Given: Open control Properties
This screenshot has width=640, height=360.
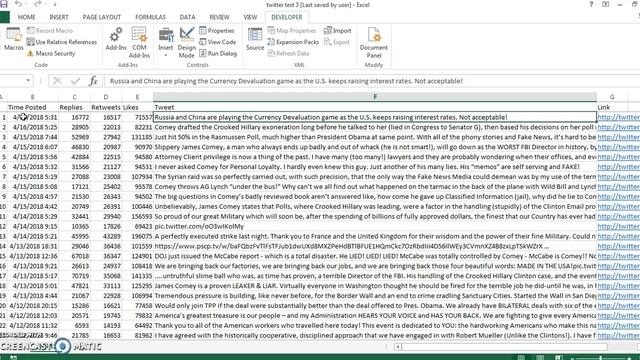Looking at the screenshot, I should (217, 31).
